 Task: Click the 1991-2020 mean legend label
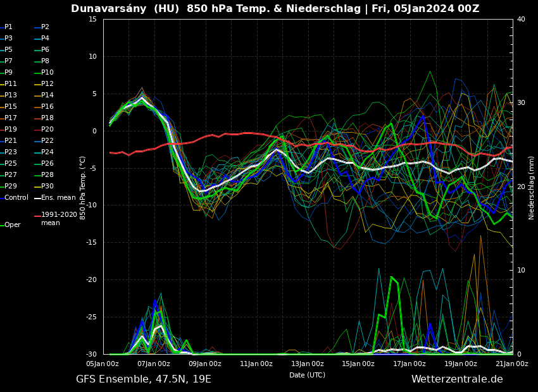59,219
